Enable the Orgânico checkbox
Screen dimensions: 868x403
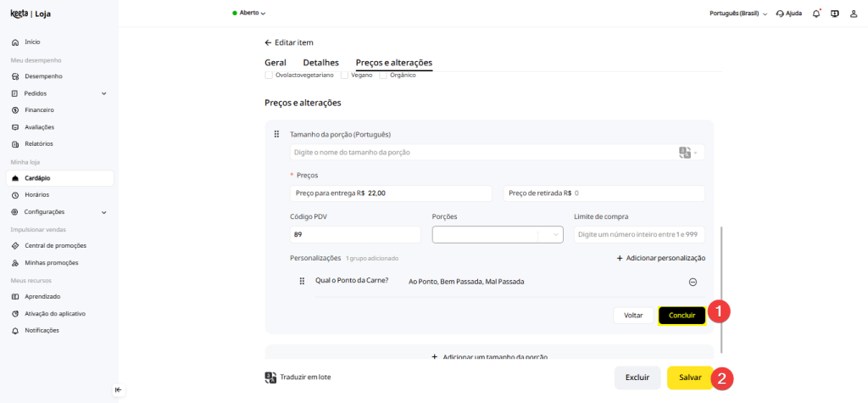(x=383, y=75)
